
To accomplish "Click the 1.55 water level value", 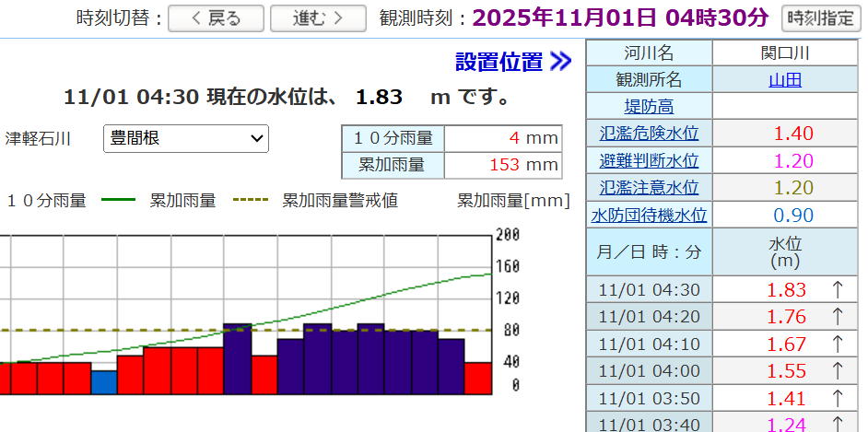I will 786,371.
